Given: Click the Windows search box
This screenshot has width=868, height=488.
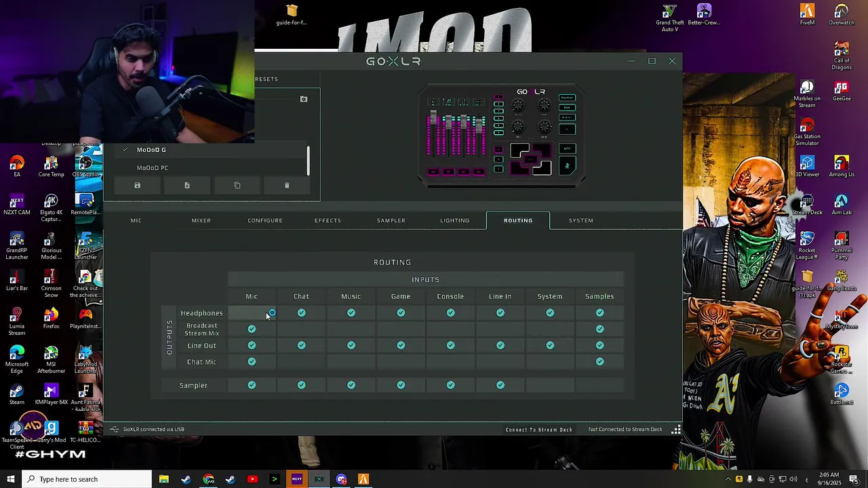Looking at the screenshot, I should tap(86, 479).
